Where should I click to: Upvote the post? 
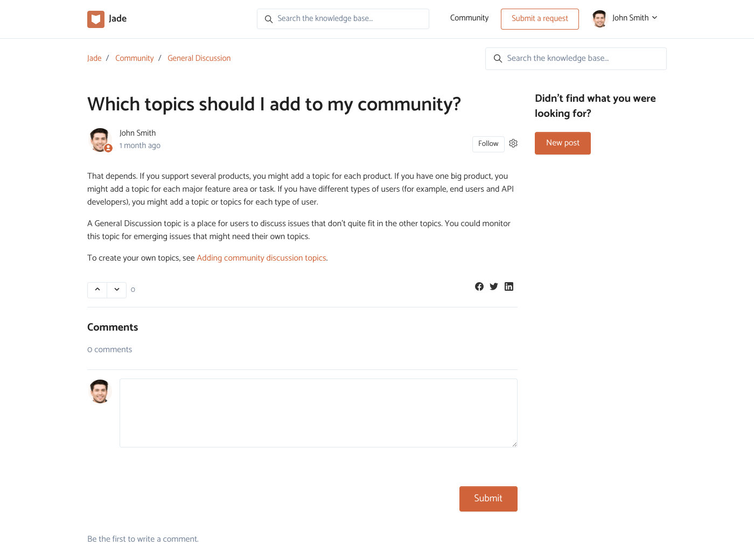pos(97,290)
